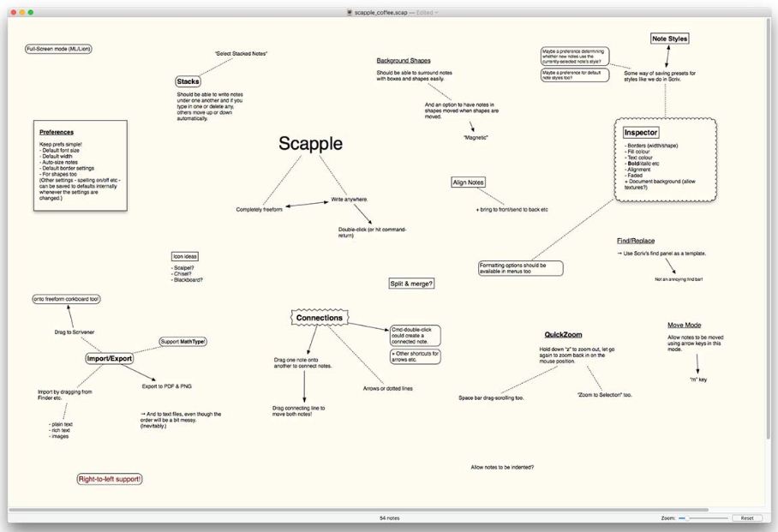The image size is (778, 532).
Task: Select the Split & merge? note
Action: coord(411,284)
